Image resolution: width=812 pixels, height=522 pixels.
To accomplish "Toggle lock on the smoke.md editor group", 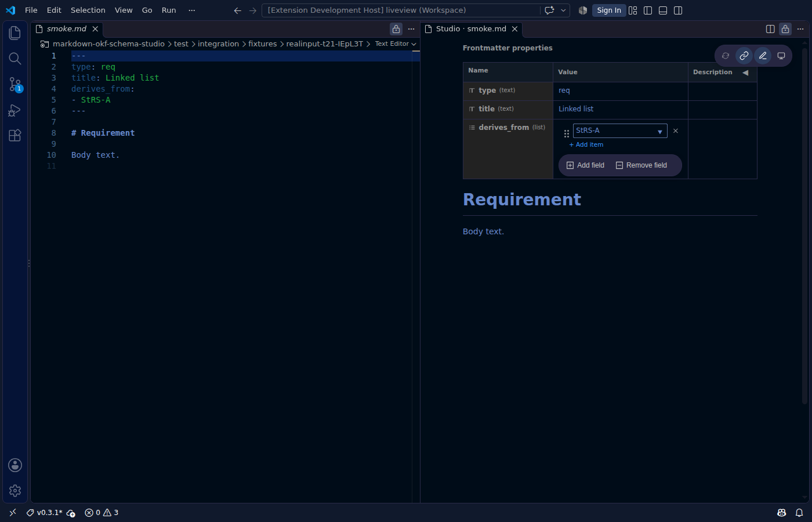I will pyautogui.click(x=396, y=29).
